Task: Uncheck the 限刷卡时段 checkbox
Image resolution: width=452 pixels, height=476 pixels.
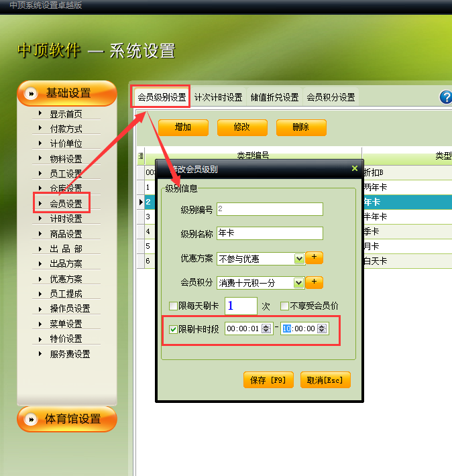Action: [173, 329]
